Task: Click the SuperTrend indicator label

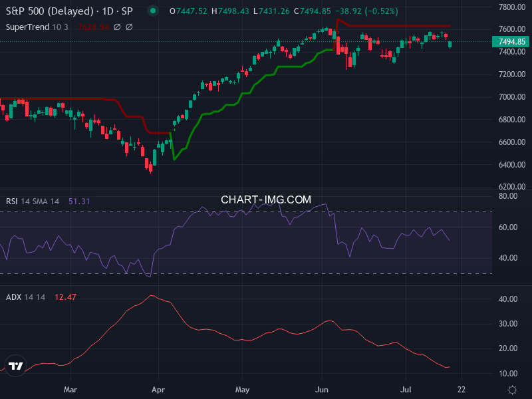Action: (x=27, y=27)
